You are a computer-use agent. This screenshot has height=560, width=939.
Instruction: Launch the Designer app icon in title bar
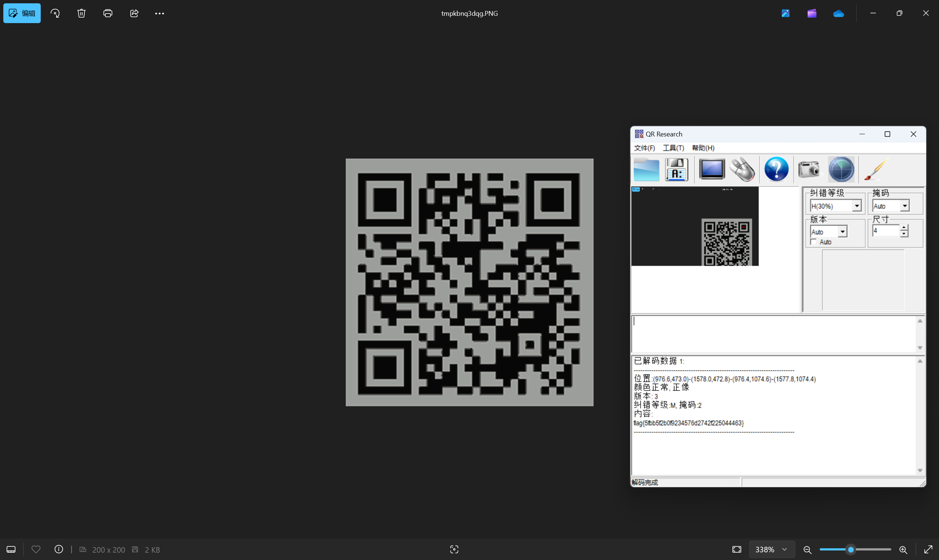point(786,13)
